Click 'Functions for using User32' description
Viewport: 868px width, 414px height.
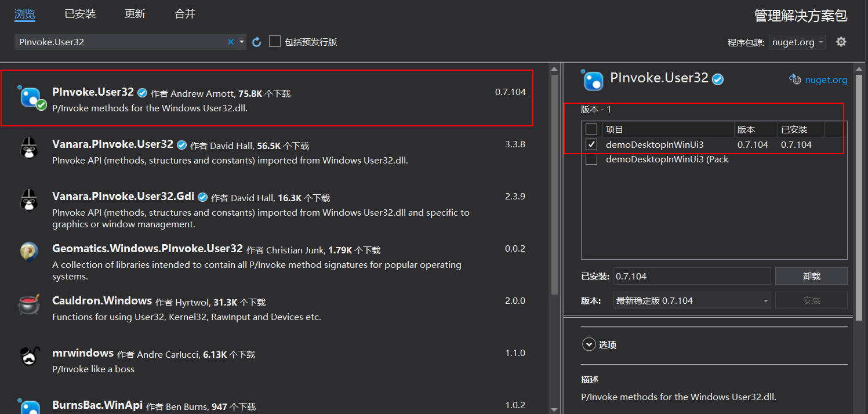pos(186,317)
